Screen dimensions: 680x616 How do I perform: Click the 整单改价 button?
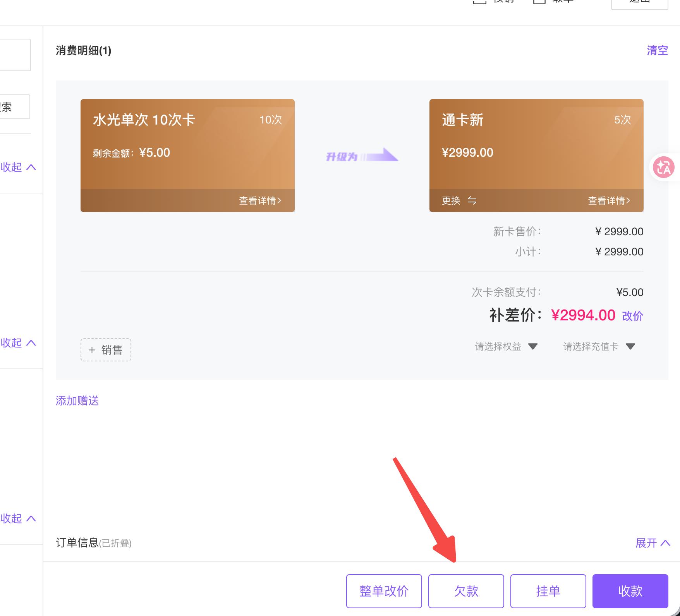(384, 591)
